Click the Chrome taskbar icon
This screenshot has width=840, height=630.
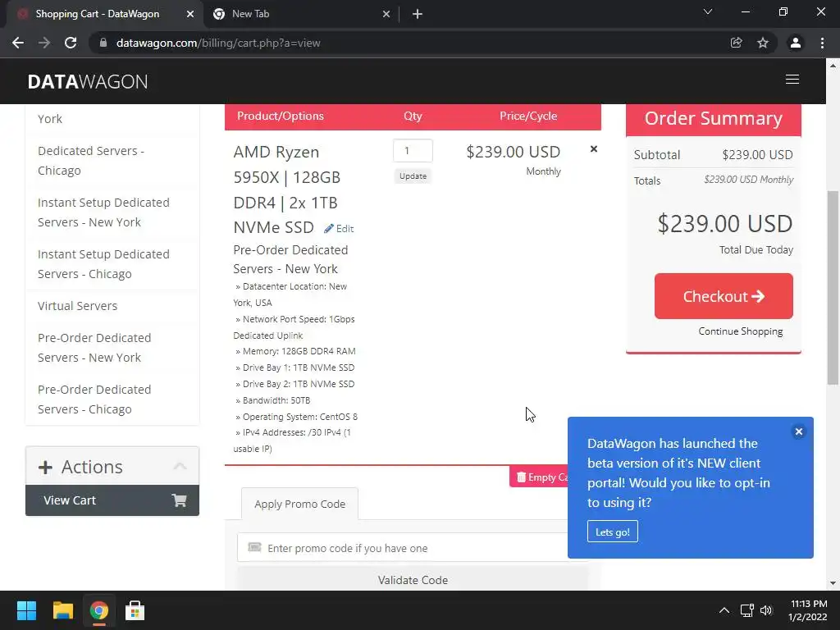(98, 610)
